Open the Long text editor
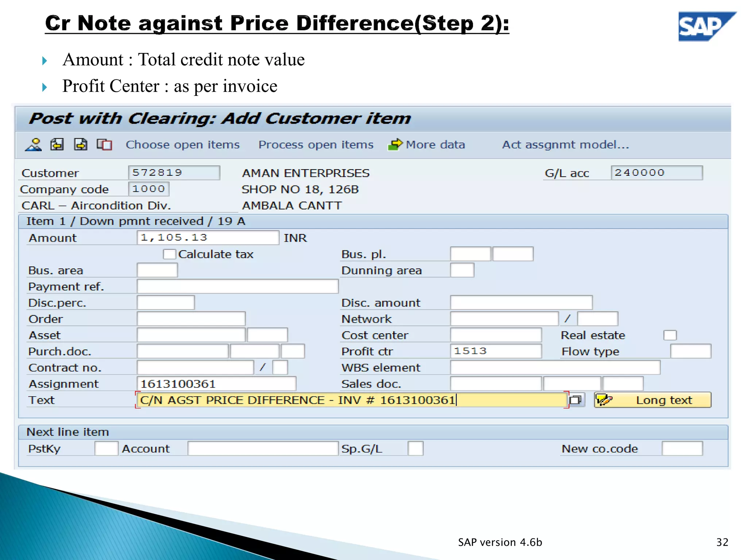Viewport: 747px width, 560px height. tap(653, 400)
